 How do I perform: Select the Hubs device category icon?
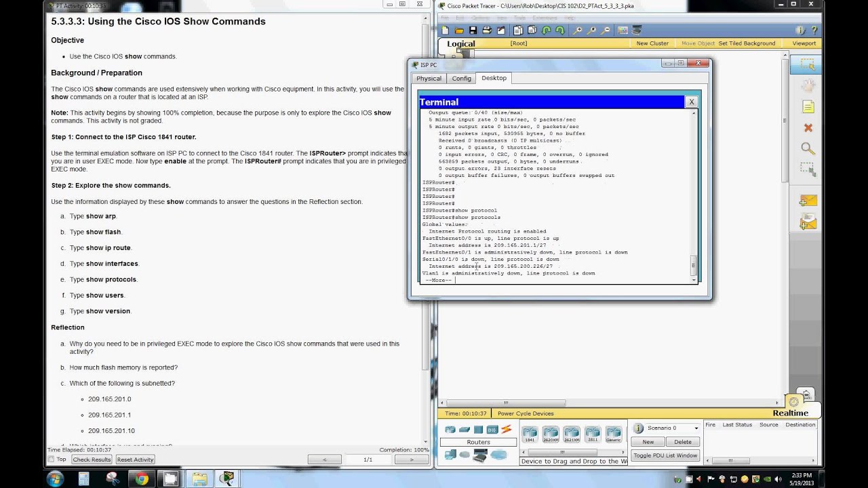(478, 430)
